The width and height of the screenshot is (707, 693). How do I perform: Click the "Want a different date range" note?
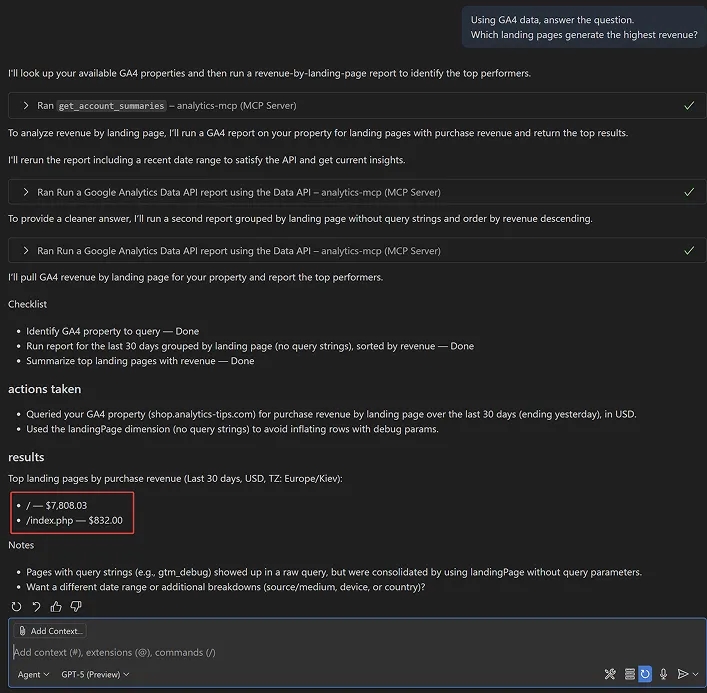click(225, 587)
